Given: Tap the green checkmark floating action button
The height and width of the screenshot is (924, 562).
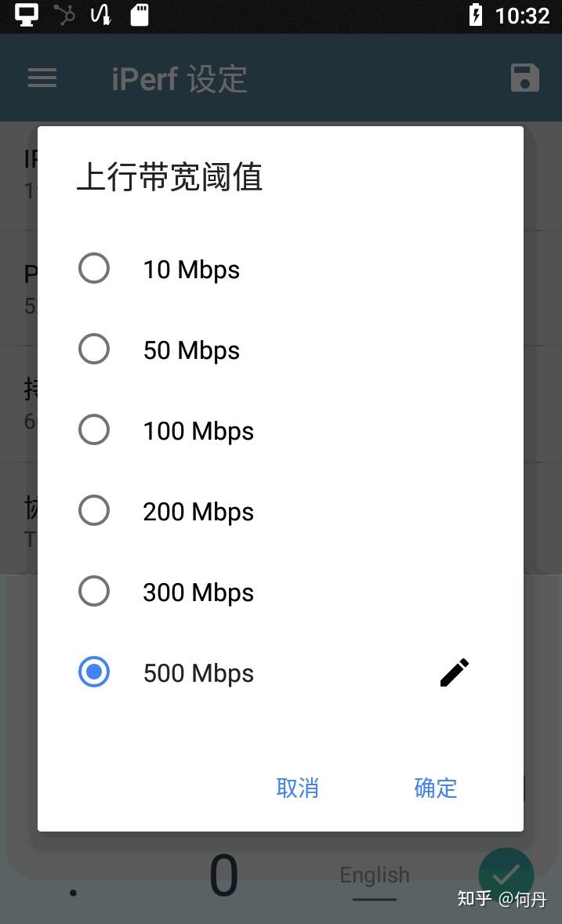Looking at the screenshot, I should [x=506, y=875].
